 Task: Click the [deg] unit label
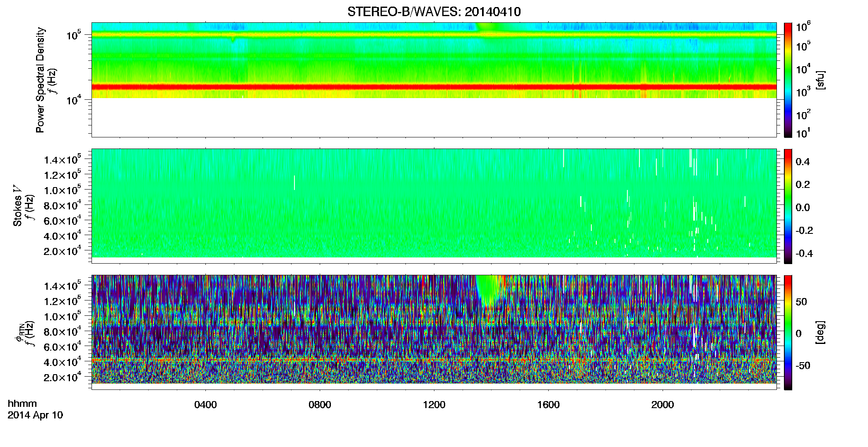pyautogui.click(x=820, y=332)
